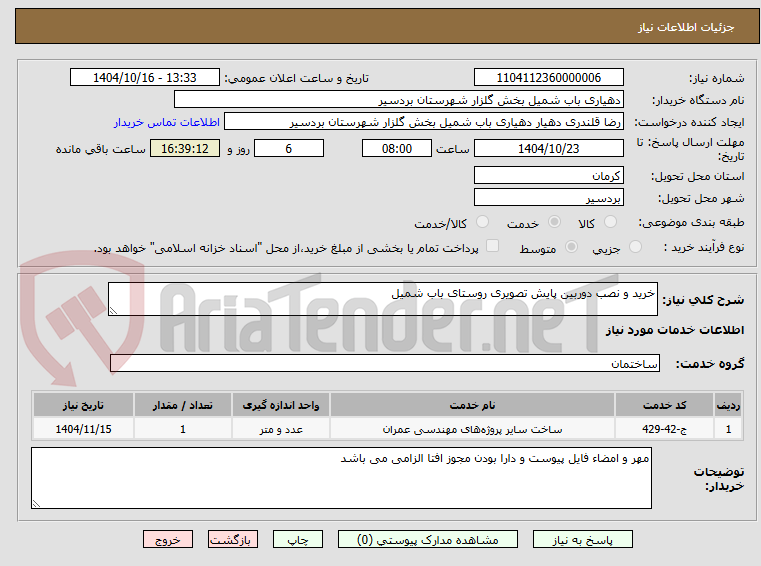Click the resize handle of توضیحات خریدار box
761x566 pixels.
click(x=36, y=503)
